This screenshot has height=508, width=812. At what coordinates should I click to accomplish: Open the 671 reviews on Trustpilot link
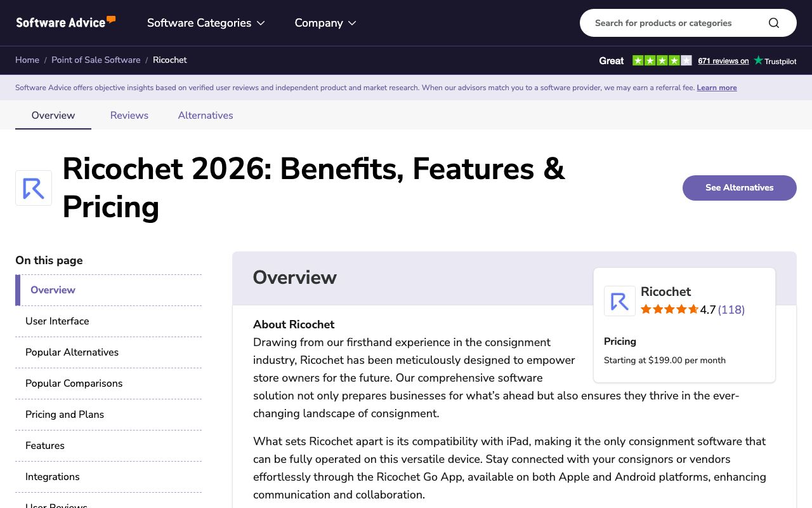point(723,61)
